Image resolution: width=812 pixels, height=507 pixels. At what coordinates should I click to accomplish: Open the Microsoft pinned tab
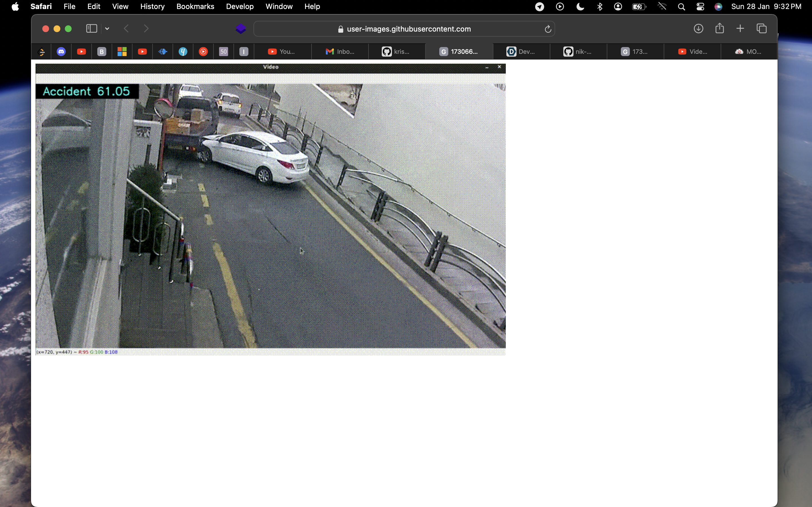[x=122, y=52]
